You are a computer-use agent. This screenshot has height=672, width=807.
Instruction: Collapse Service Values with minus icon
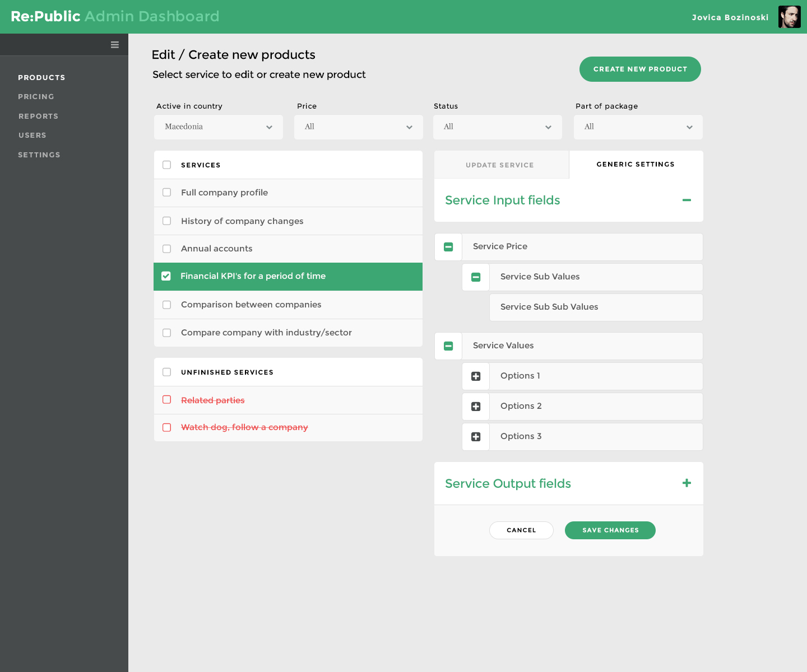[448, 346]
